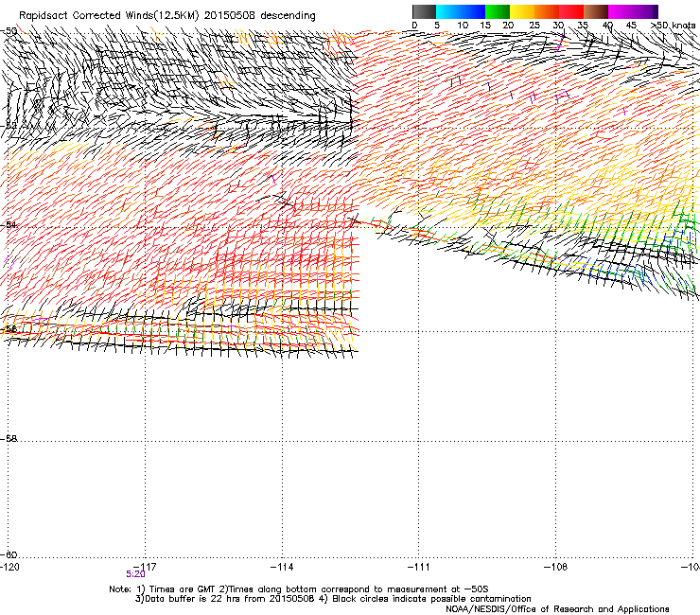This screenshot has height=615, width=700.
Task: Click the dark purple 45-50 knots legend segment
Action: pyautogui.click(x=645, y=11)
